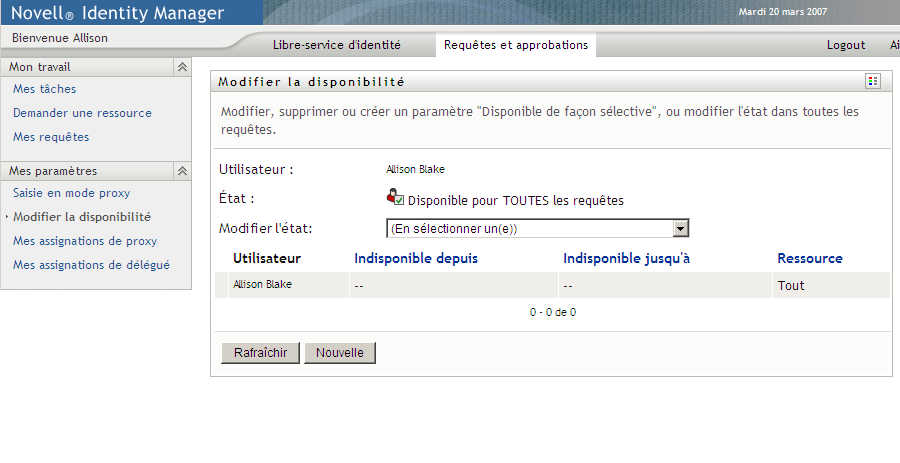The image size is (900, 463).
Task: Click the panel options icon in title bar
Action: 873,81
